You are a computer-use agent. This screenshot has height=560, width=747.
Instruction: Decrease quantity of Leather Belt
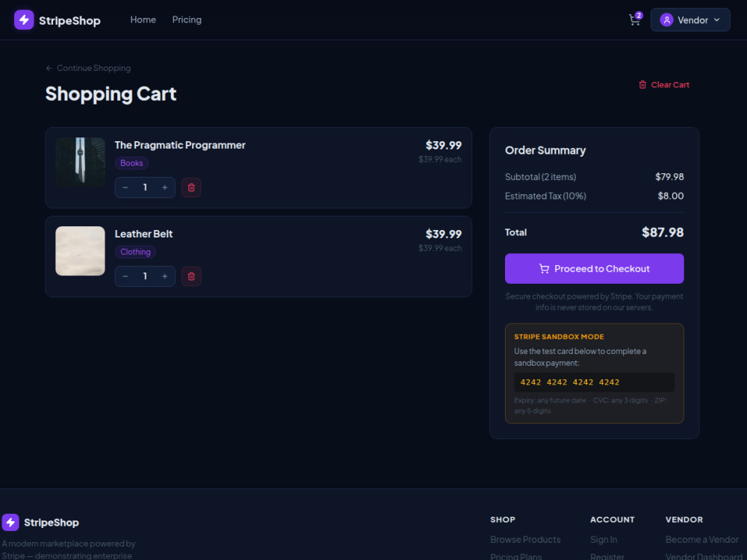125,276
